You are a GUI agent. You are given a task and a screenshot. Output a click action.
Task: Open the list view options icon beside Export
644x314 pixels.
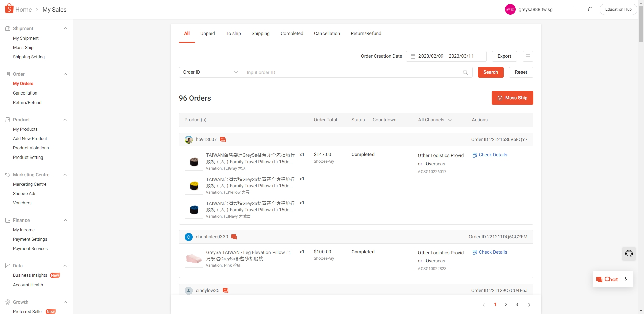tap(528, 56)
